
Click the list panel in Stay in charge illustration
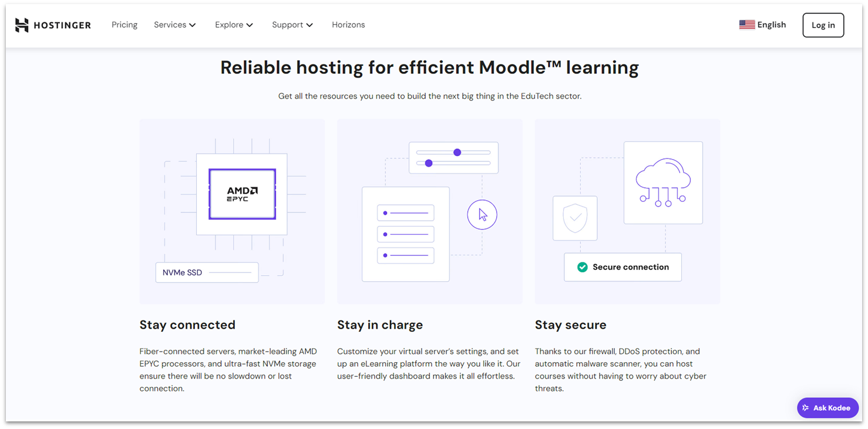coord(406,234)
